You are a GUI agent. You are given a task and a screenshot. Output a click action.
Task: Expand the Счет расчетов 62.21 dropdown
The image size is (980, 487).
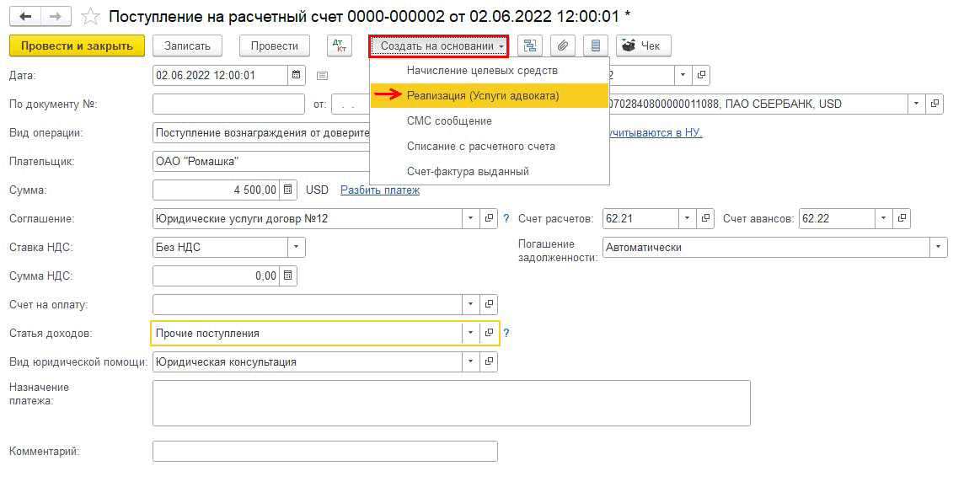coord(688,218)
